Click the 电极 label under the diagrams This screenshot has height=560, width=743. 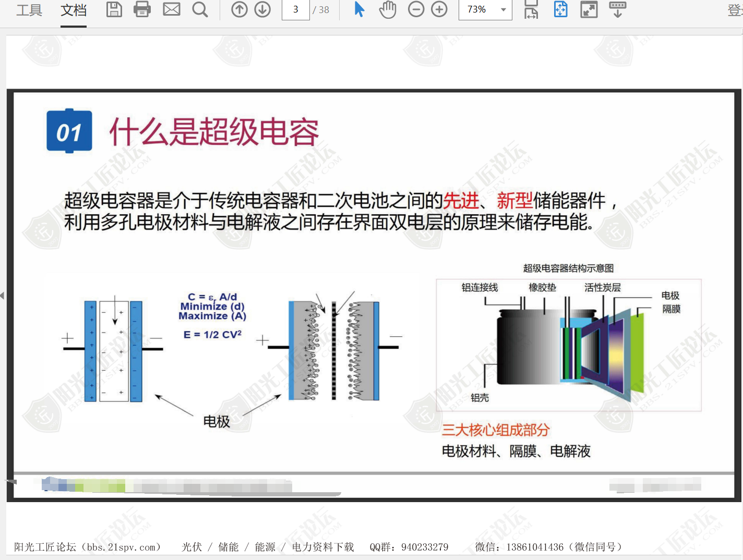tap(217, 421)
